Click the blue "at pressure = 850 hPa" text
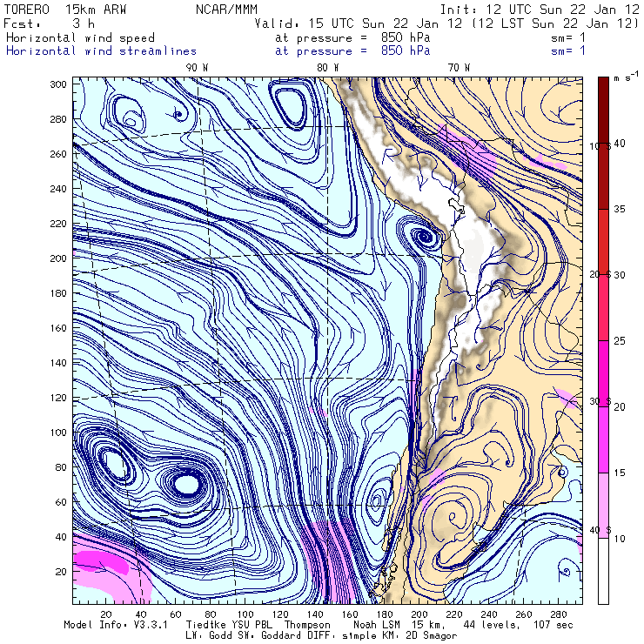644x644 pixels. (352, 51)
